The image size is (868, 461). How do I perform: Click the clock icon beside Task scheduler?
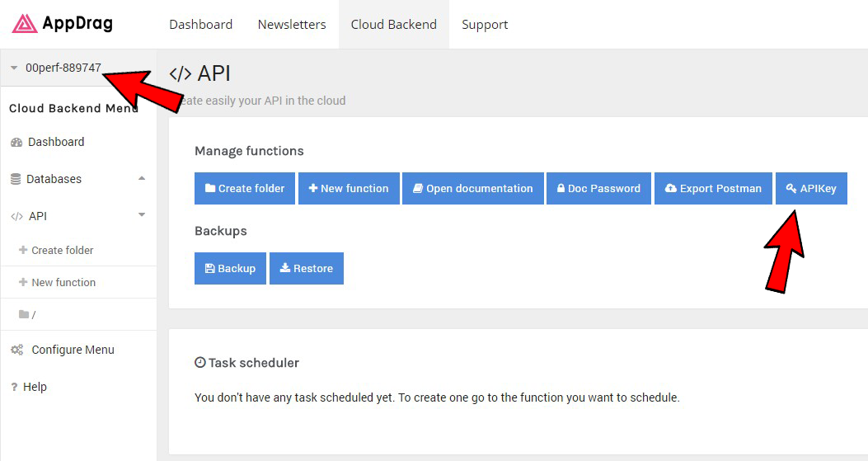(x=199, y=362)
